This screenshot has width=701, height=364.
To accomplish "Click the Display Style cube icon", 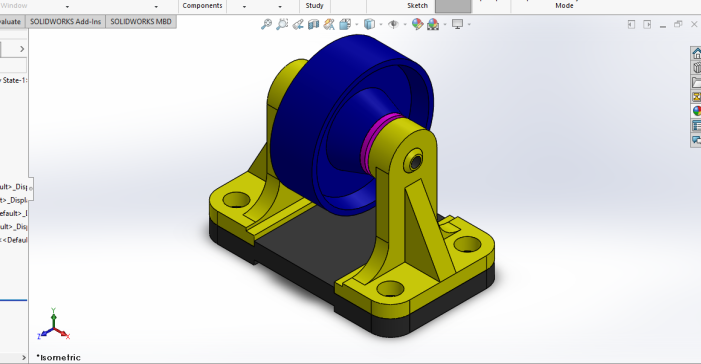I will (x=369, y=24).
